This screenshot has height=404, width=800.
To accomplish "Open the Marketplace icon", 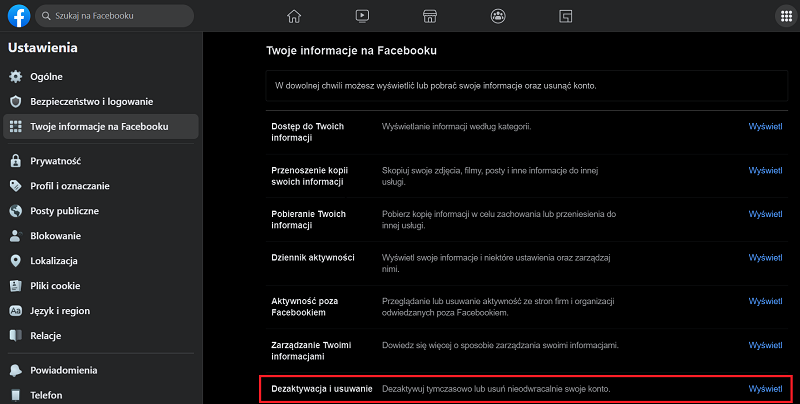I will pos(430,16).
